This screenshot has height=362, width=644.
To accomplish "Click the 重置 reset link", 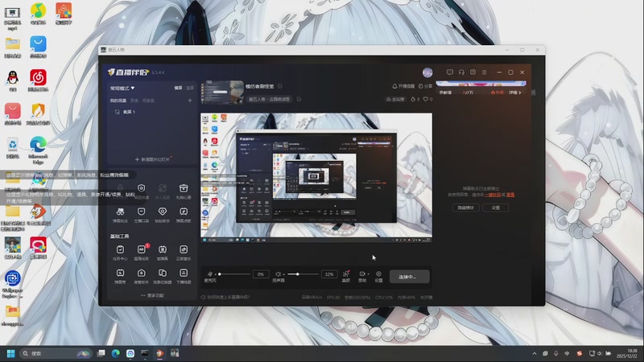I will [510, 195].
